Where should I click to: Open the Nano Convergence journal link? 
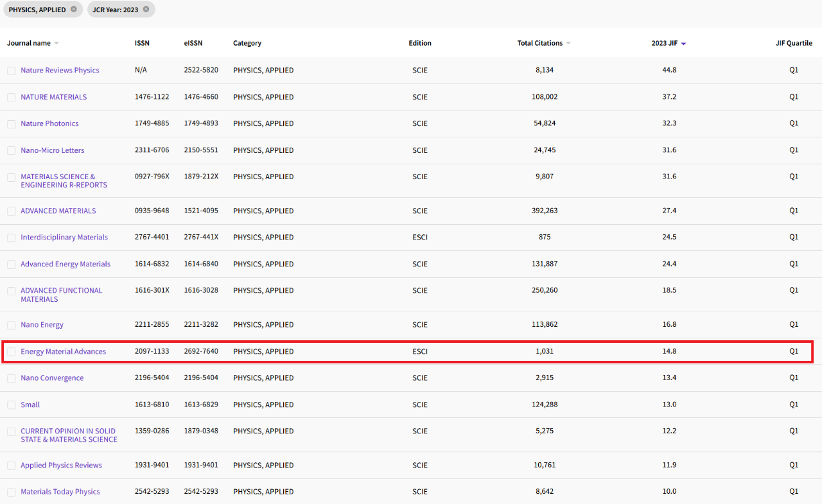pyautogui.click(x=52, y=378)
